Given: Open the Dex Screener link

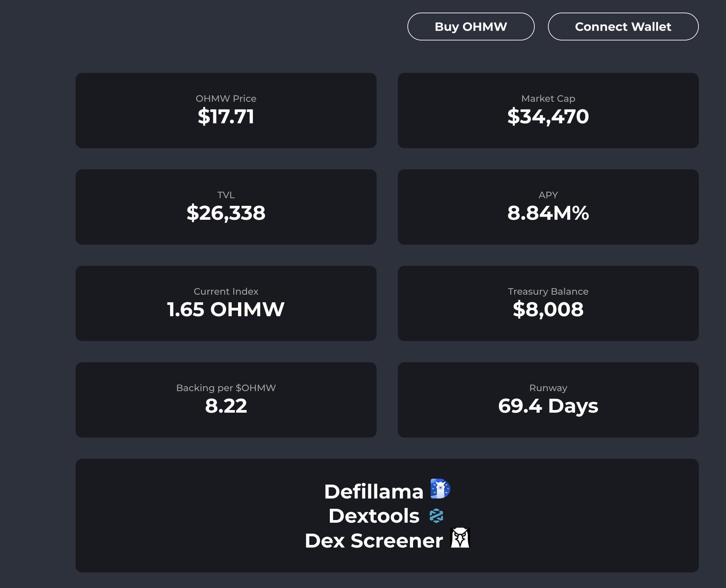Looking at the screenshot, I should pos(373,541).
